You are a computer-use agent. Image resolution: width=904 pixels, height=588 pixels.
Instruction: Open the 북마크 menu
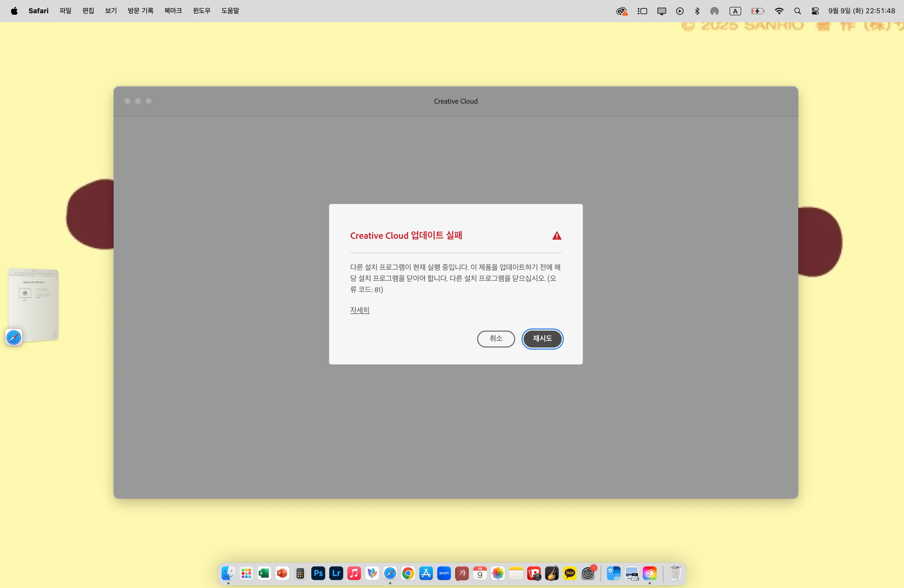(173, 11)
